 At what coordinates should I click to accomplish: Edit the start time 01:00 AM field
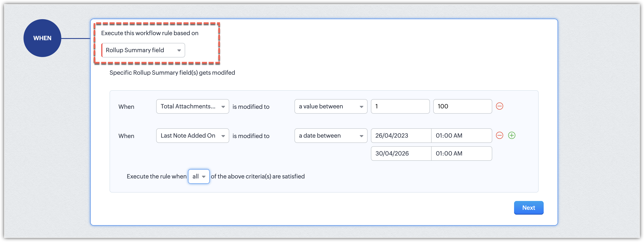pyautogui.click(x=461, y=136)
